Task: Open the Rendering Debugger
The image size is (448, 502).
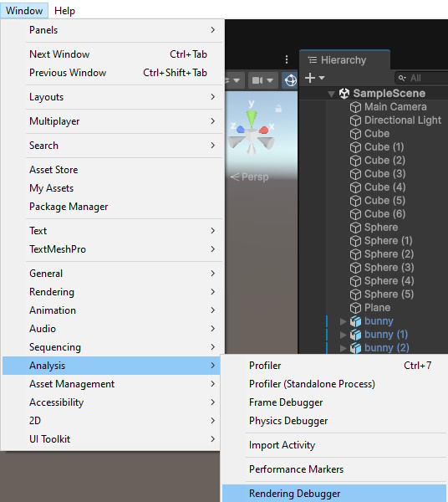Action: 334,494
